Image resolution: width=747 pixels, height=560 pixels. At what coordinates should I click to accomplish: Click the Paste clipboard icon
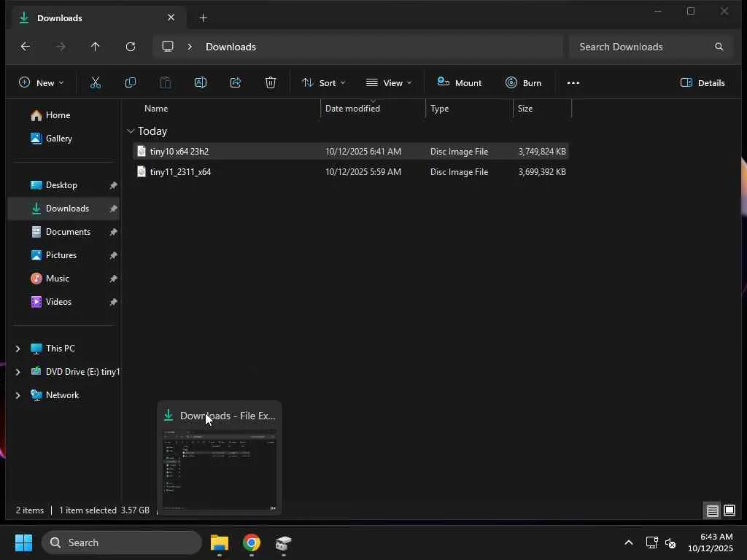tap(166, 83)
